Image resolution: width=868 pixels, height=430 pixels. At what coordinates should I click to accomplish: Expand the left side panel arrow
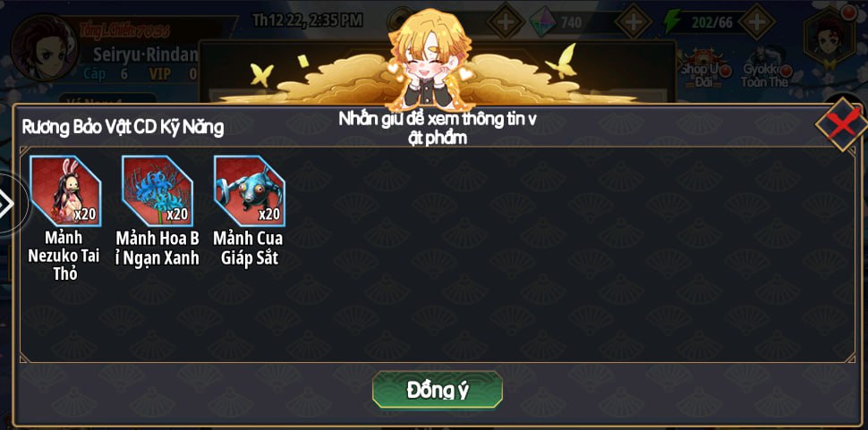point(6,205)
